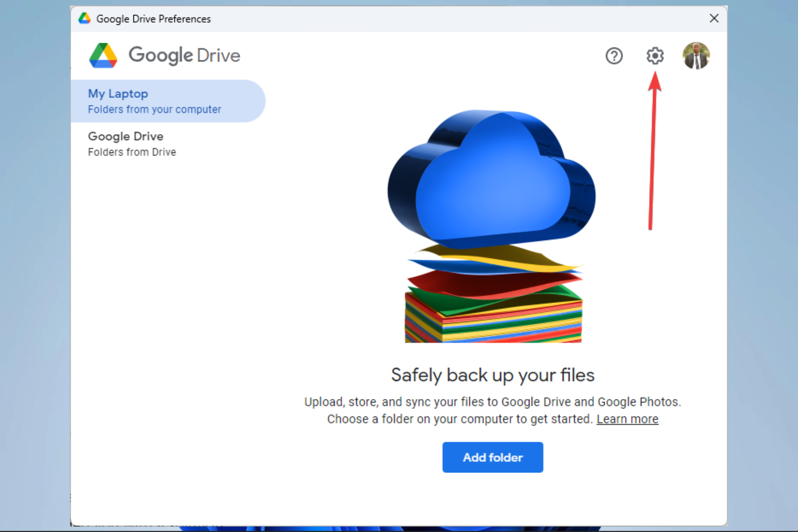Click the help question mark icon

[614, 56]
